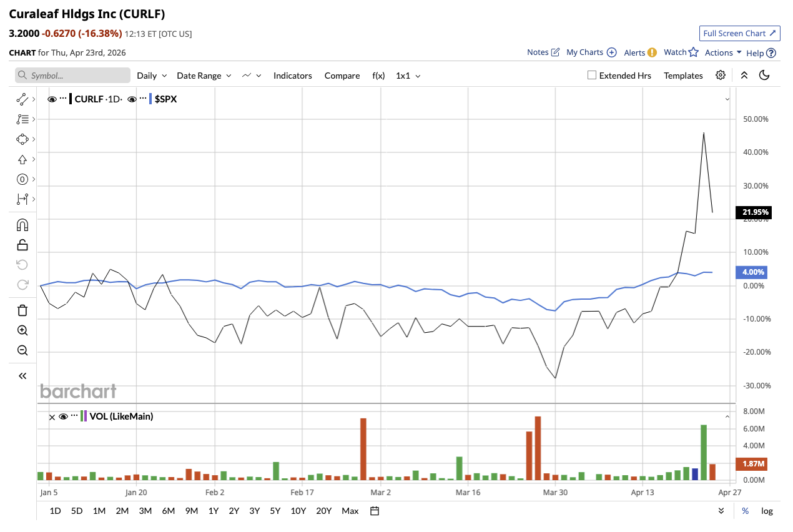Open the calendar date picker icon
The width and height of the screenshot is (793, 532).
(375, 511)
